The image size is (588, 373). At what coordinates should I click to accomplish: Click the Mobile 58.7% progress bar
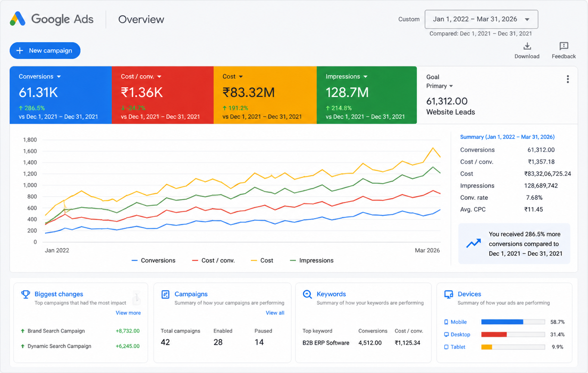(x=513, y=322)
